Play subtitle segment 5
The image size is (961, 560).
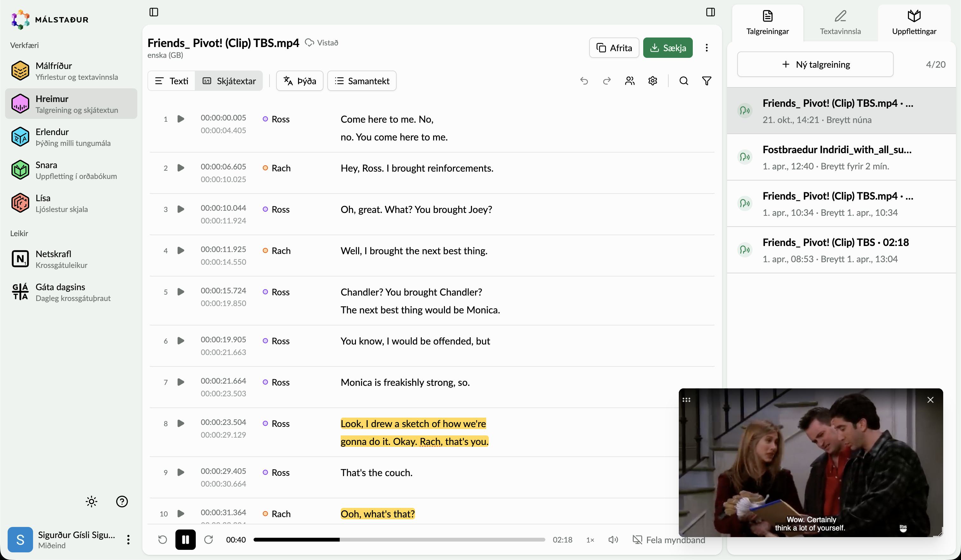click(x=181, y=292)
